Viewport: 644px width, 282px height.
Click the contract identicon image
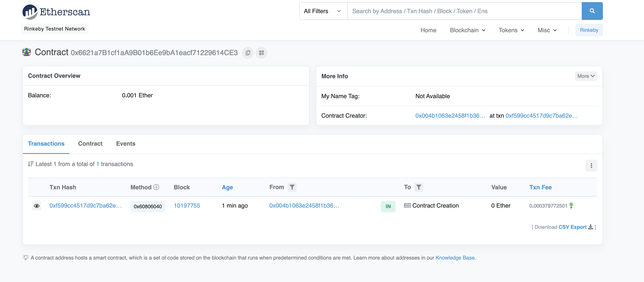[26, 52]
